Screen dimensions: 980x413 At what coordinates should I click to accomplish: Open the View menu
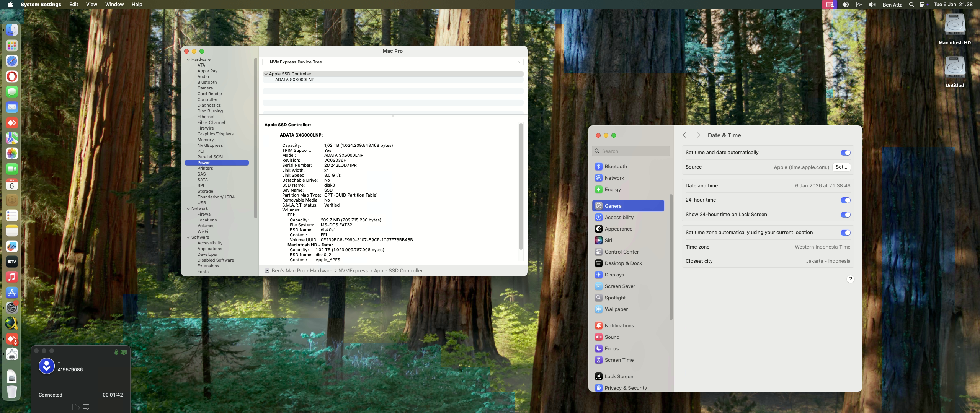point(91,5)
